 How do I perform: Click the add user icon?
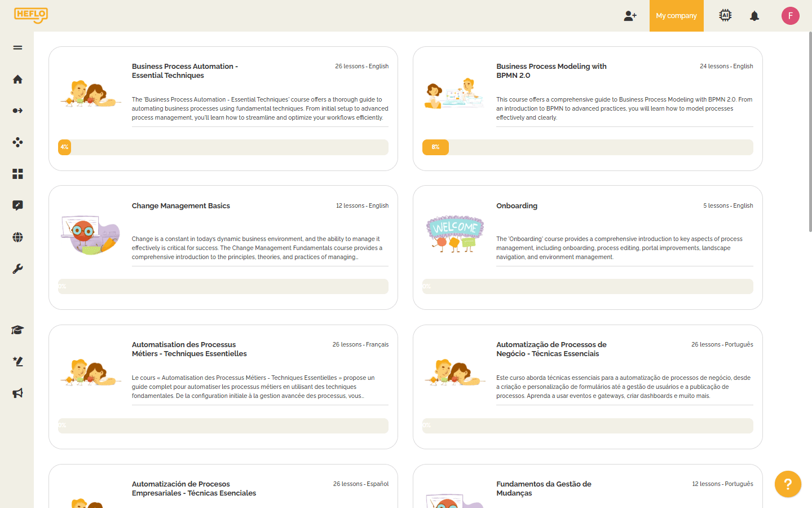pos(630,16)
